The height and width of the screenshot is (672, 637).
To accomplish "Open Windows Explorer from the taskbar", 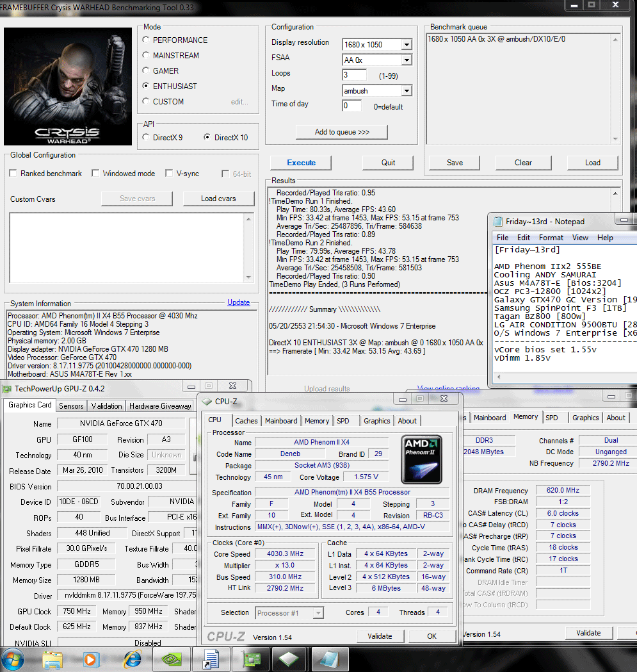I will pos(52,660).
